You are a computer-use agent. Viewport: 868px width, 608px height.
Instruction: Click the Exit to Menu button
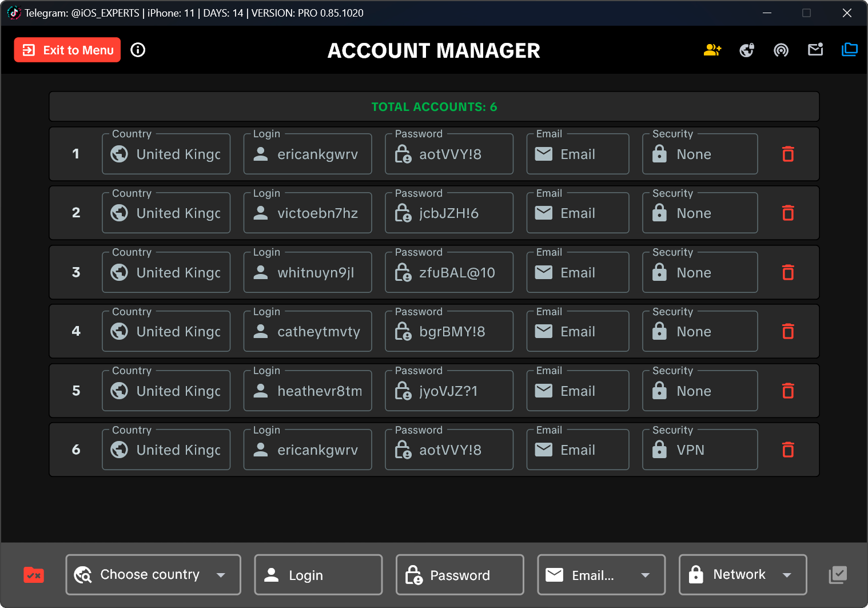[67, 50]
